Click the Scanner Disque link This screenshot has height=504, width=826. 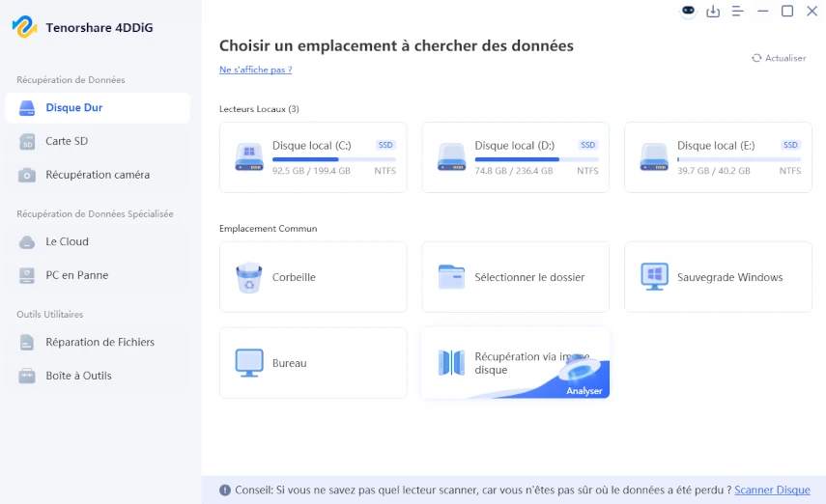[x=772, y=490]
